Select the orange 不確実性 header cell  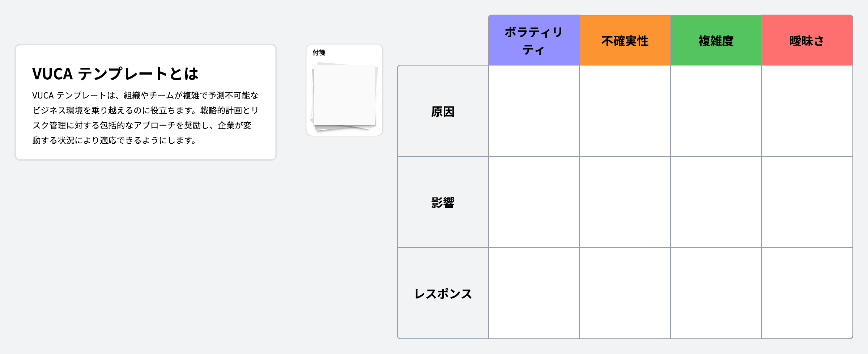(625, 41)
